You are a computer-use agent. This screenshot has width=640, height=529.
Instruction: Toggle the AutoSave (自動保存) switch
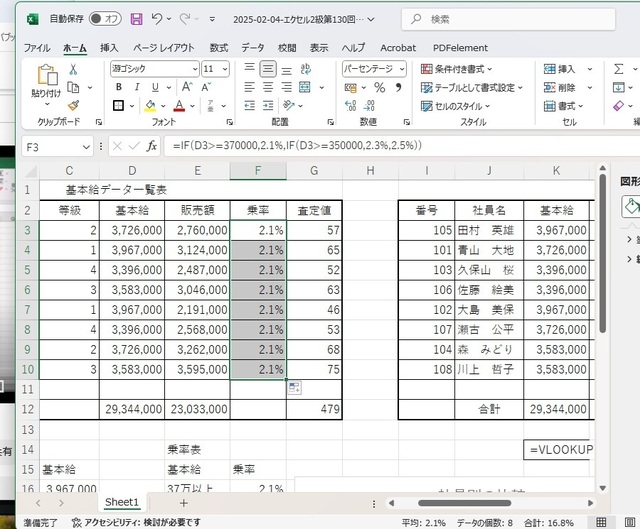click(x=103, y=19)
